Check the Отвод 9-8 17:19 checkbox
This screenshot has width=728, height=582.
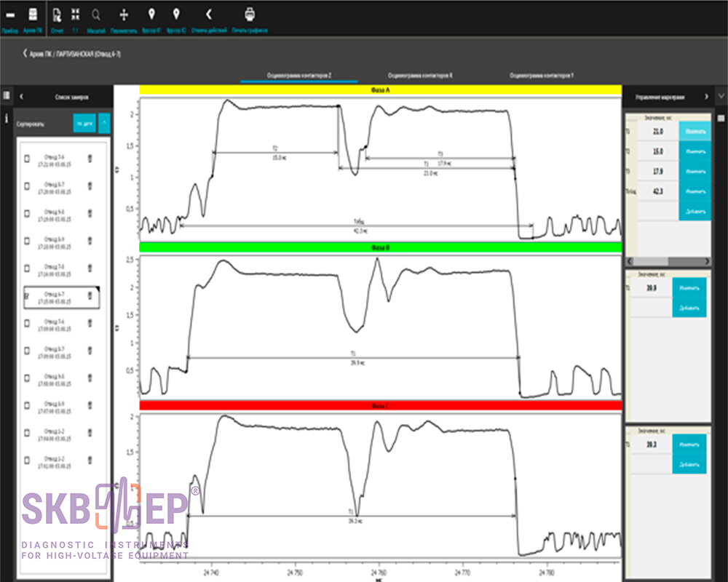point(27,213)
